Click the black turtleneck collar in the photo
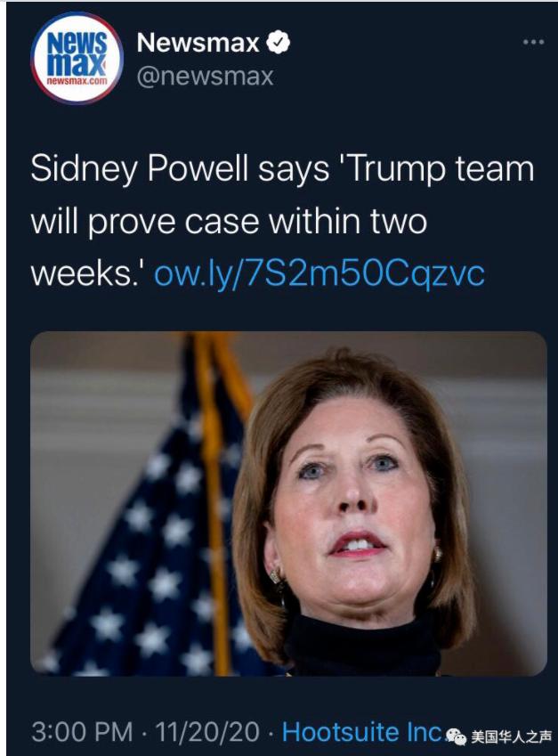The height and width of the screenshot is (756, 558). click(x=362, y=644)
